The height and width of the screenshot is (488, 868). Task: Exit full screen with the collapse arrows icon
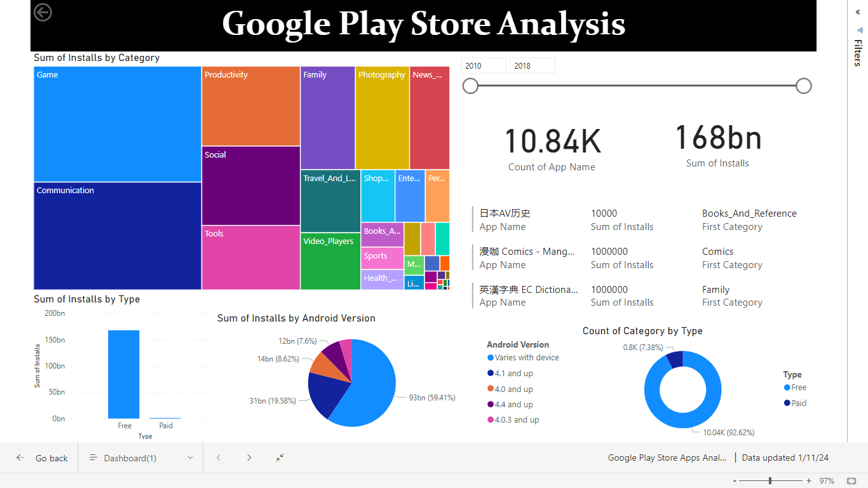point(280,457)
